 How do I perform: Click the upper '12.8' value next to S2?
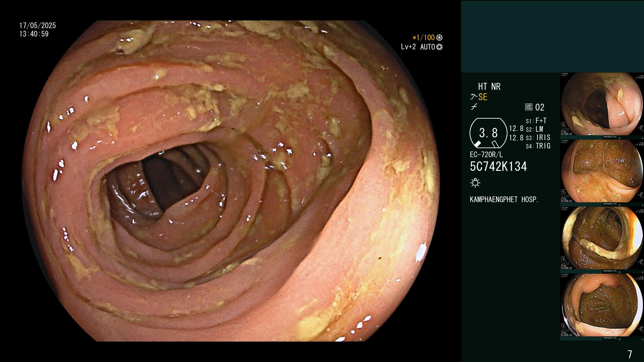click(x=516, y=129)
